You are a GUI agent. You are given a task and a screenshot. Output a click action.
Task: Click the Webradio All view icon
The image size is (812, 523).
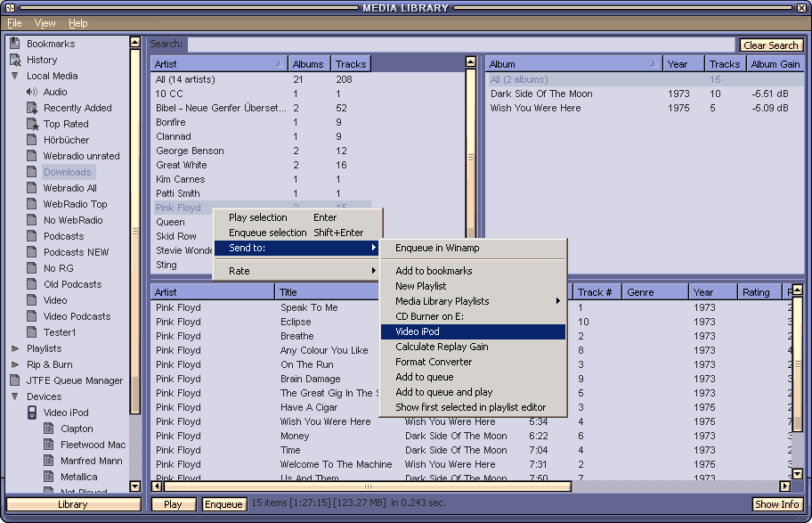(x=31, y=188)
